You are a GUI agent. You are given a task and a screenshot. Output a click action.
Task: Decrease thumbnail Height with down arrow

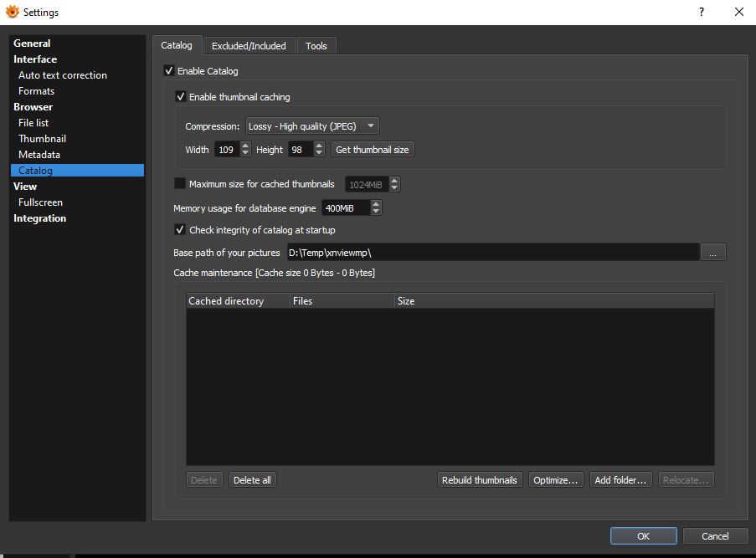(x=319, y=154)
